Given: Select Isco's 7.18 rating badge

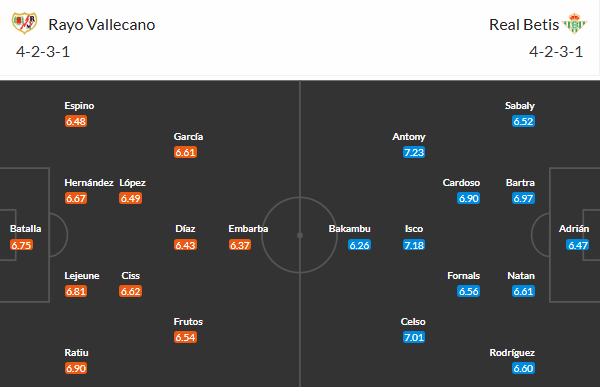Looking at the screenshot, I should (414, 245).
